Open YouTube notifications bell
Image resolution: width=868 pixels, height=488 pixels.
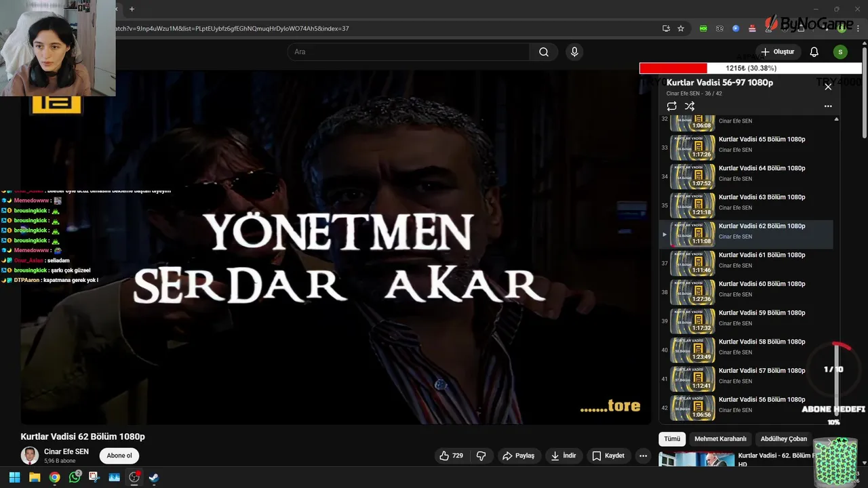tap(814, 52)
